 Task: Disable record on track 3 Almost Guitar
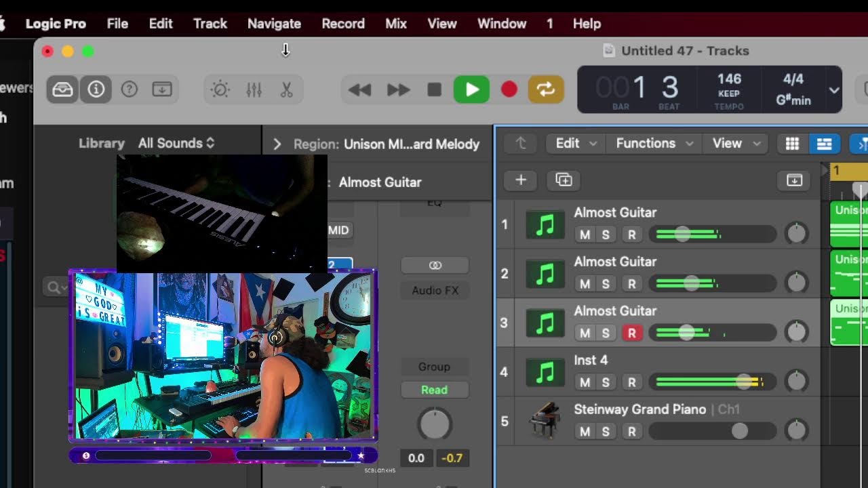point(631,333)
